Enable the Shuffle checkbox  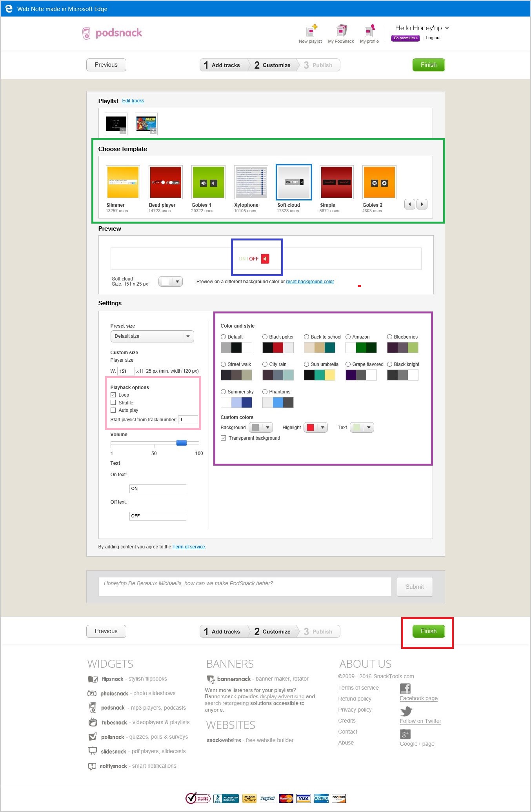[x=113, y=402]
